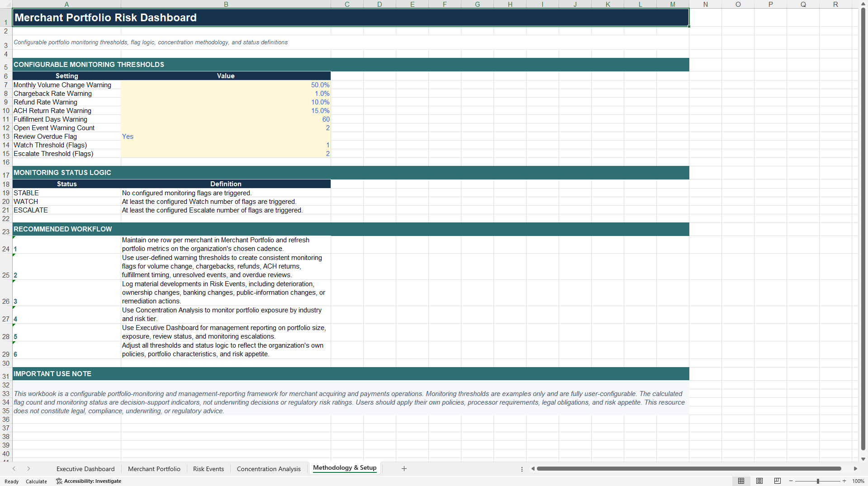Select the Watch Threshold (Flags) value cell
Image resolution: width=868 pixels, height=486 pixels.
tap(226, 145)
